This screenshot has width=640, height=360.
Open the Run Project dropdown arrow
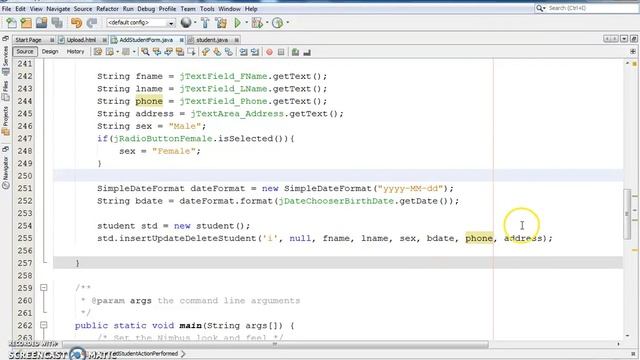point(247,23)
